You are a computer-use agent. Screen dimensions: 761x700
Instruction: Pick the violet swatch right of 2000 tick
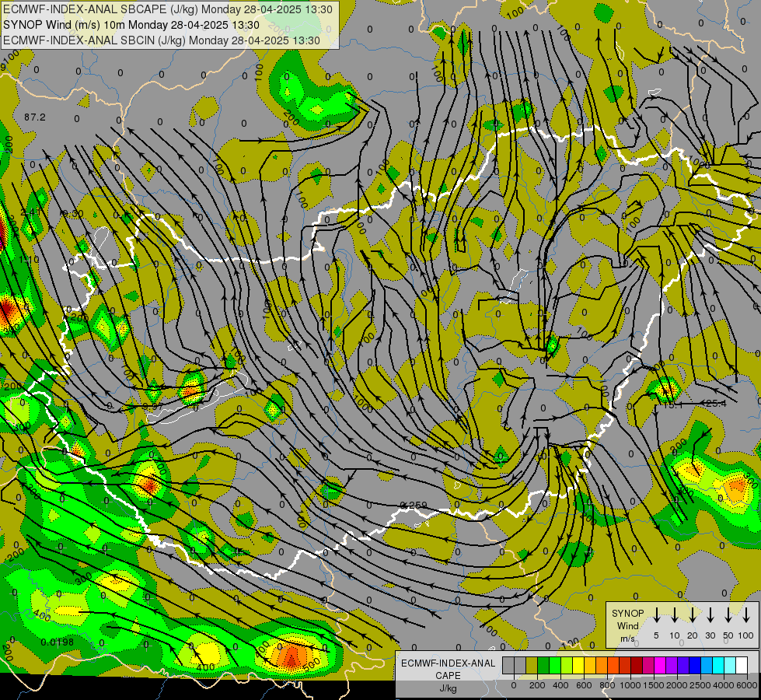[683, 665]
